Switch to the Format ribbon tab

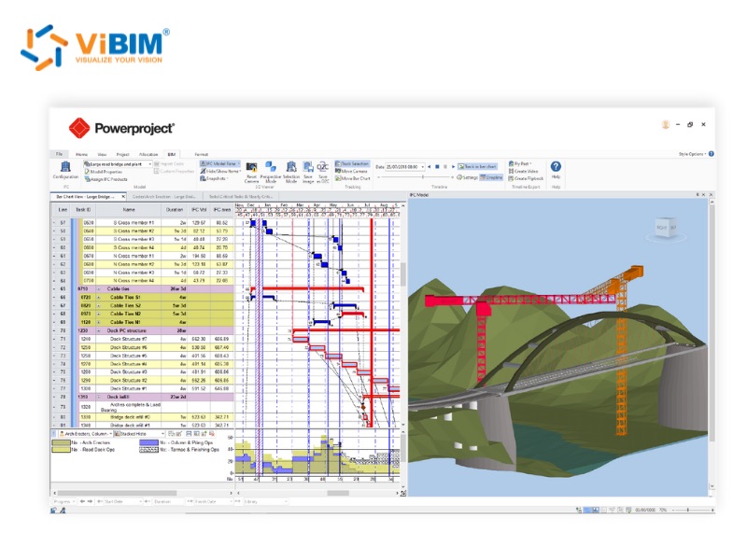[x=202, y=154]
